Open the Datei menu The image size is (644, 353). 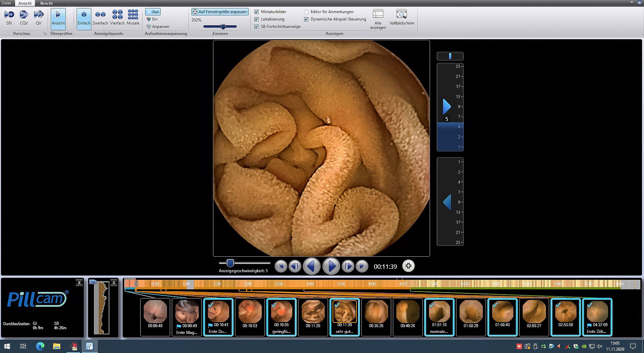coord(6,3)
